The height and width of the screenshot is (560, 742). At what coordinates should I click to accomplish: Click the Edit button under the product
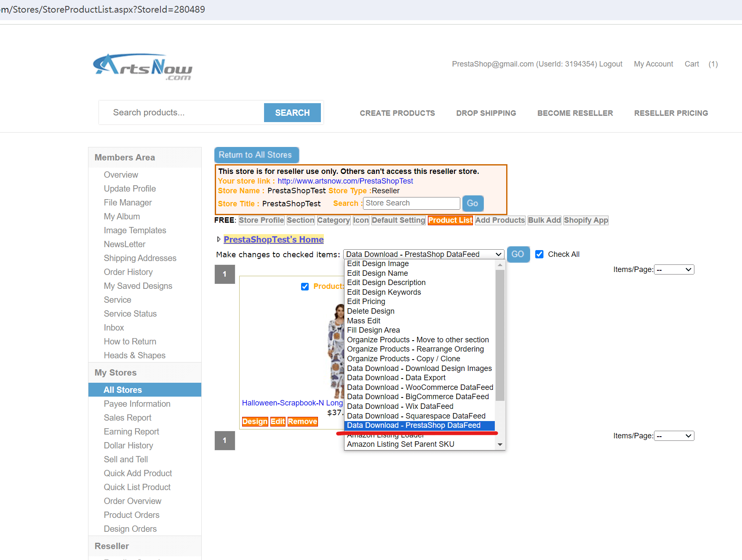point(278,421)
